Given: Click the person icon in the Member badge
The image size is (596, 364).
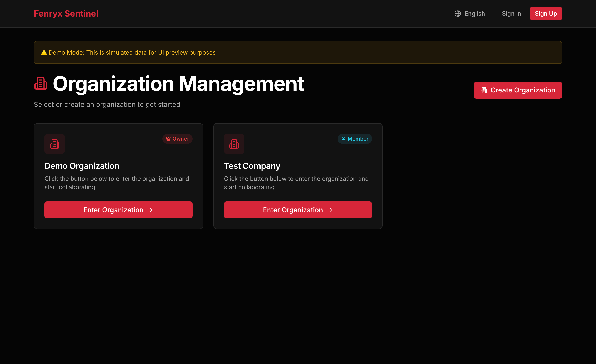Looking at the screenshot, I should tap(344, 139).
